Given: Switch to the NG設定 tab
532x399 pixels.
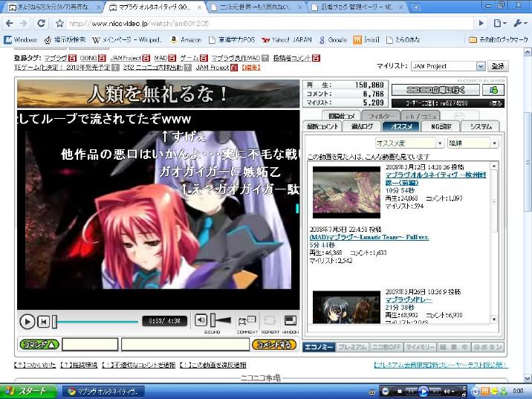Looking at the screenshot, I should pos(441,126).
